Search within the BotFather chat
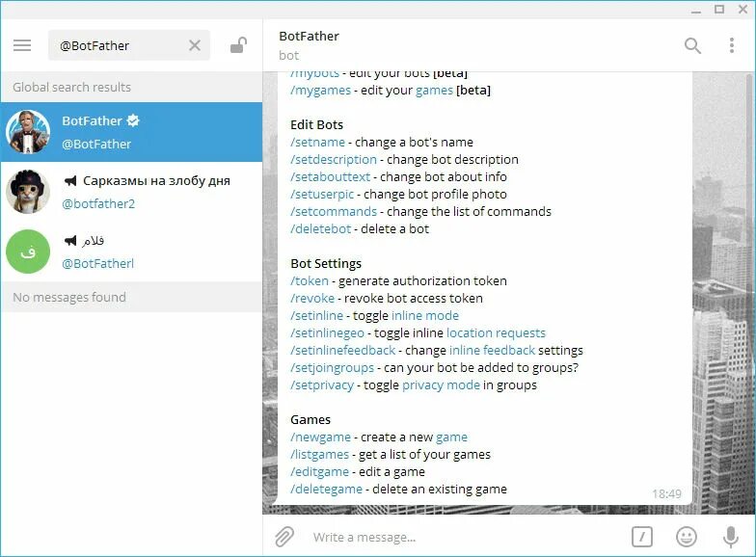This screenshot has height=557, width=756. pyautogui.click(x=692, y=46)
